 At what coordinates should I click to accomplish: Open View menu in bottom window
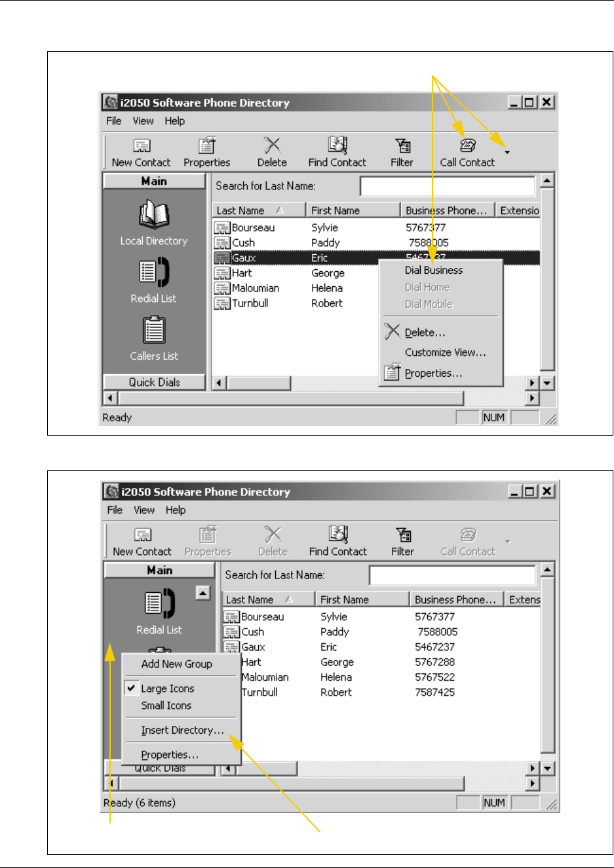(x=144, y=510)
